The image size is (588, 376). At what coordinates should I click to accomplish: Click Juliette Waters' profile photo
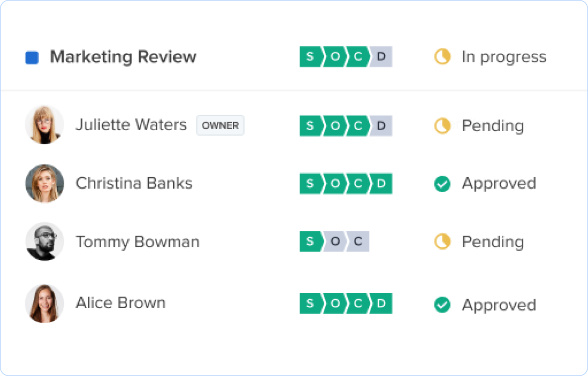(x=45, y=125)
